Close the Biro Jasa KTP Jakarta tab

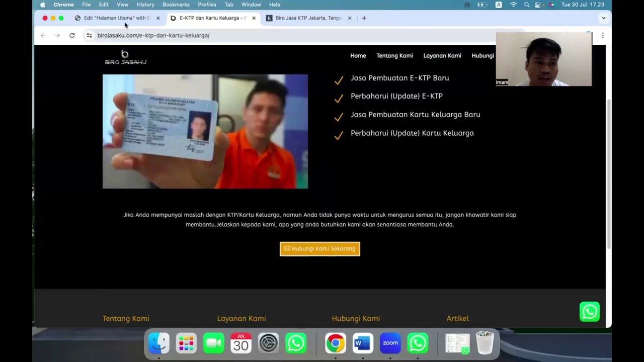(350, 18)
